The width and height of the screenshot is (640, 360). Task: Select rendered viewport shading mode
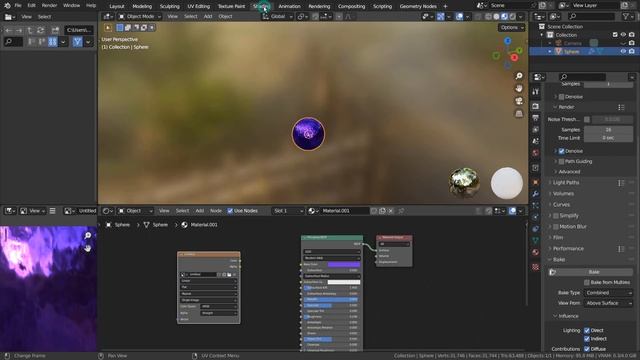513,17
